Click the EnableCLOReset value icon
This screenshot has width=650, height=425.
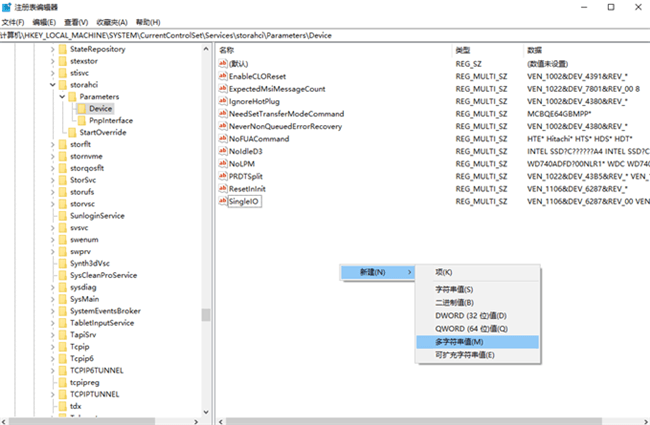223,76
